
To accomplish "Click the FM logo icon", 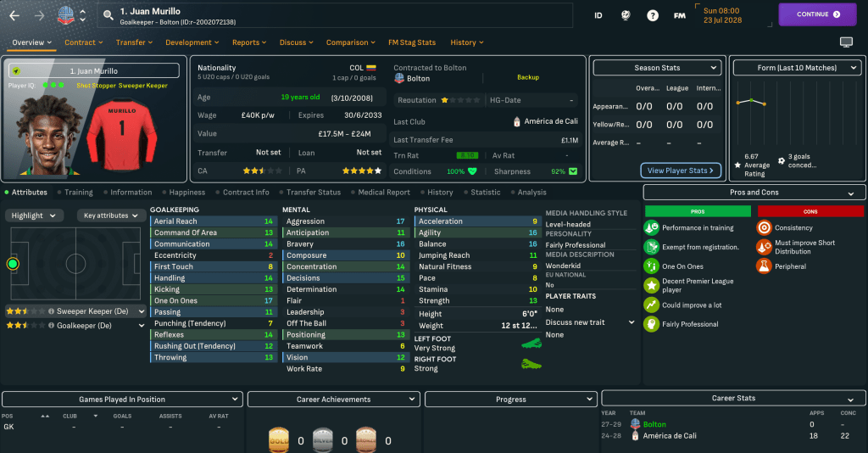I will pos(679,15).
